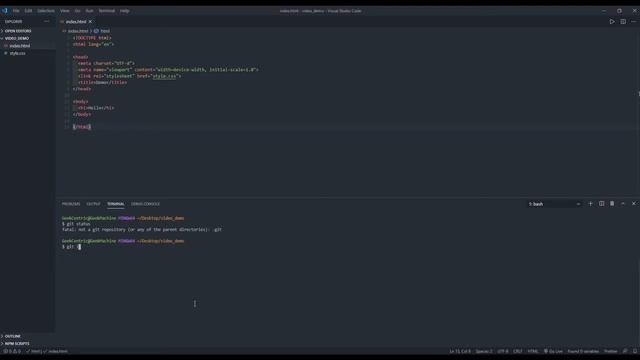Image resolution: width=640 pixels, height=360 pixels.
Task: Open the Help menu
Action: pos(124,11)
